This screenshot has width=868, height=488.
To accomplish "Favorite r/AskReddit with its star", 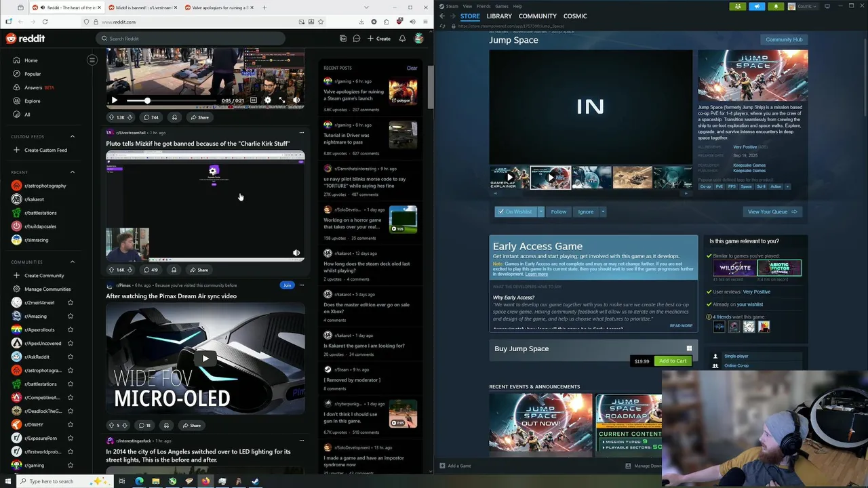I will [70, 357].
